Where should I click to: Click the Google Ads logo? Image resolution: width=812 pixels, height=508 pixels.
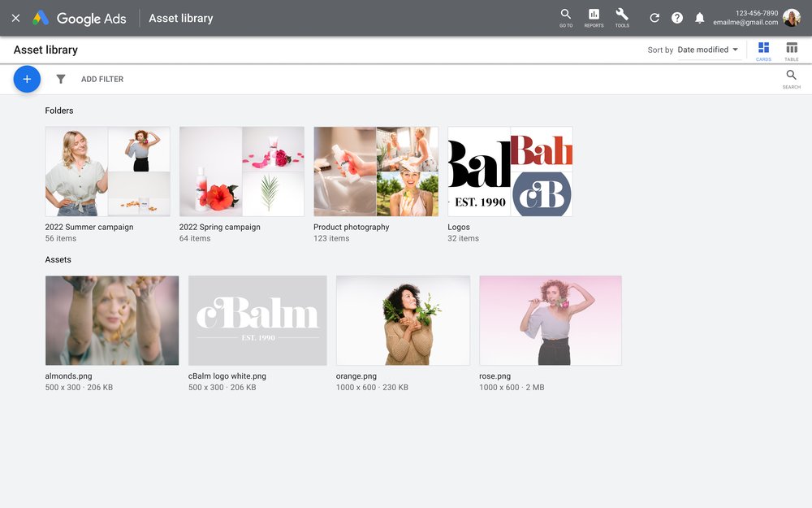tap(79, 17)
